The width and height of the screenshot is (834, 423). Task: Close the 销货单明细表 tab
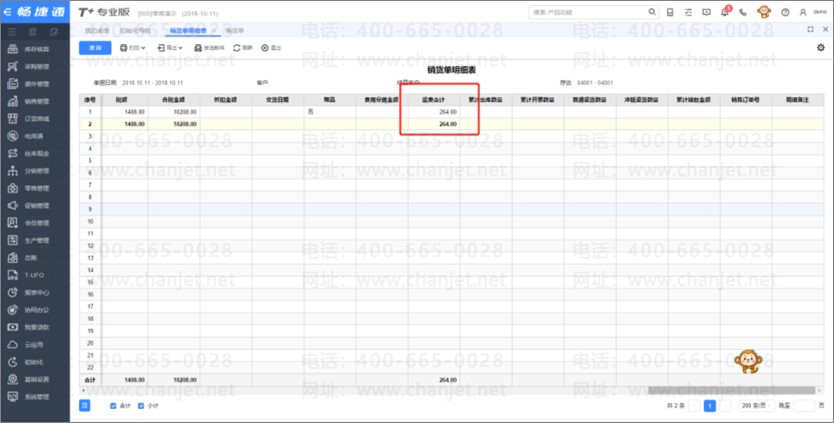pos(214,31)
